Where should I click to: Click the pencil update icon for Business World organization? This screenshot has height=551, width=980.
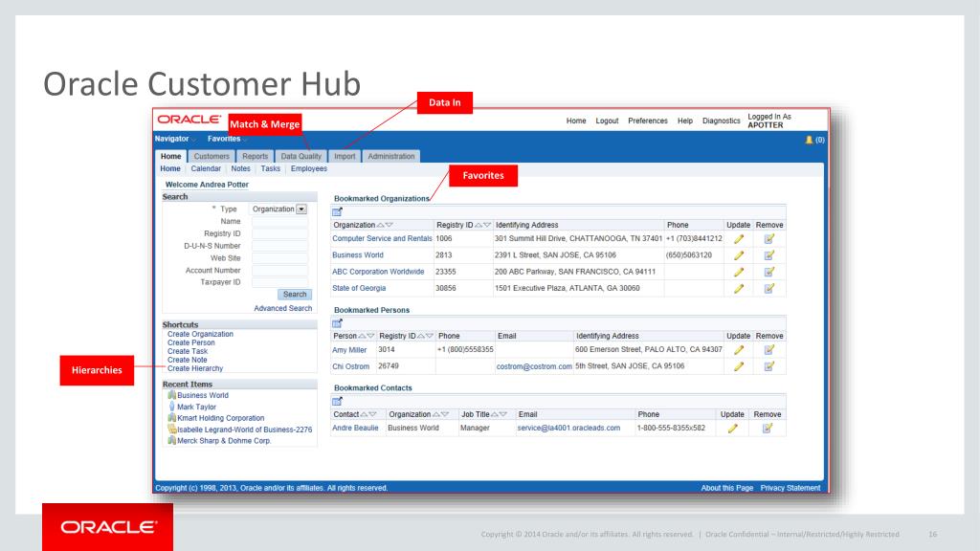pyautogui.click(x=739, y=255)
